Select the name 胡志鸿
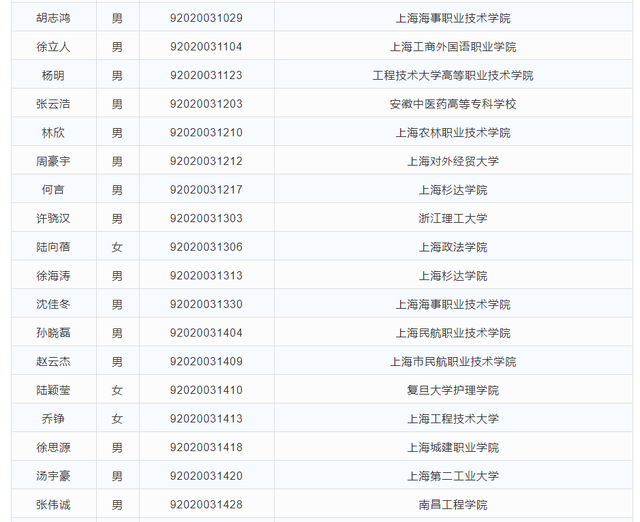Image resolution: width=640 pixels, height=522 pixels. (x=53, y=18)
